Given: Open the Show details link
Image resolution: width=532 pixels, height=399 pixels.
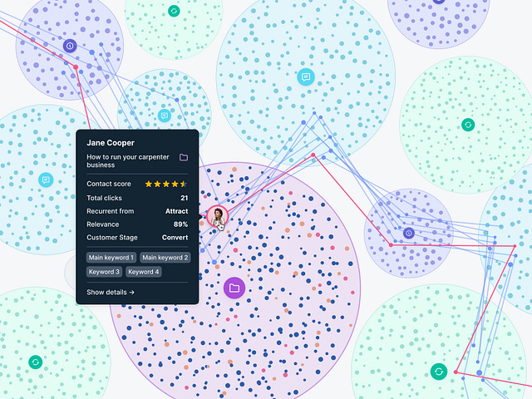Looking at the screenshot, I should pos(111,292).
